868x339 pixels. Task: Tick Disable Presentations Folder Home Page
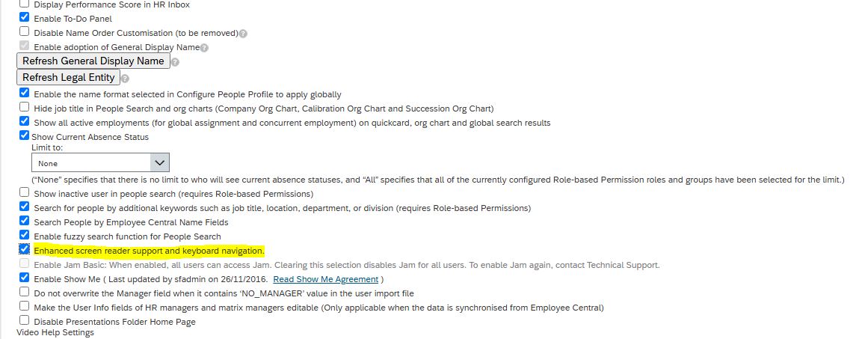[25, 320]
